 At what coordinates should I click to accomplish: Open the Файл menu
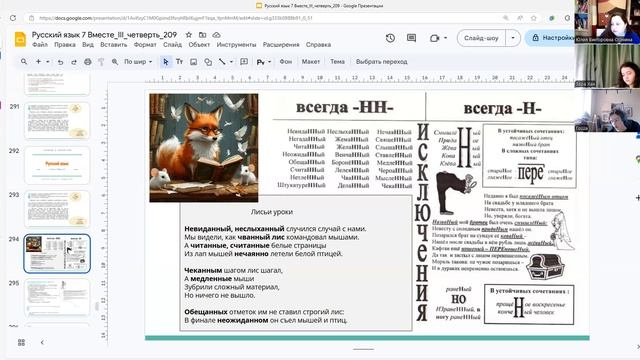[40, 44]
